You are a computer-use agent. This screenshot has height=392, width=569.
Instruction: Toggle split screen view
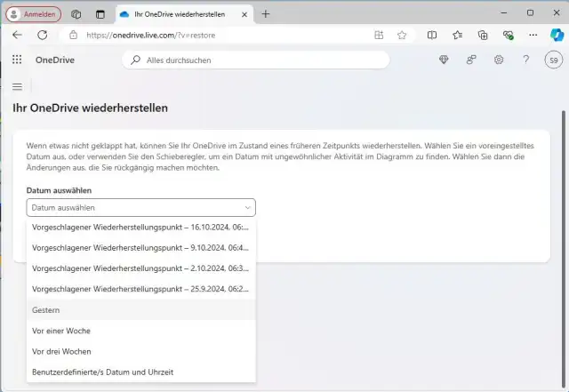(432, 36)
